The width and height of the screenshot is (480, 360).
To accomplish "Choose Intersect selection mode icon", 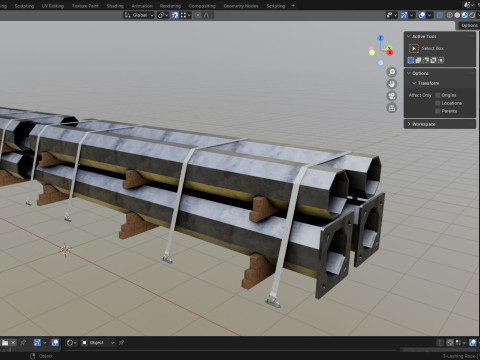I will 441,60.
